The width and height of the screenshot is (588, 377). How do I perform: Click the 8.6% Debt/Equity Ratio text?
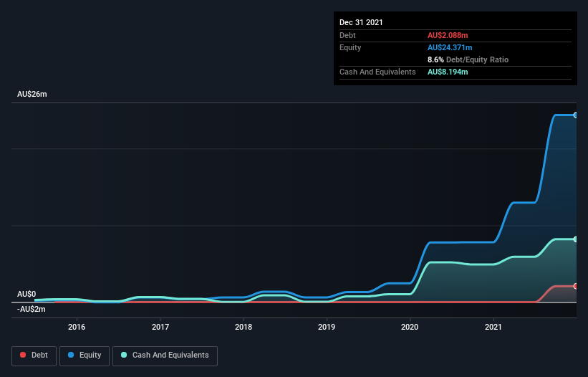pyautogui.click(x=468, y=59)
